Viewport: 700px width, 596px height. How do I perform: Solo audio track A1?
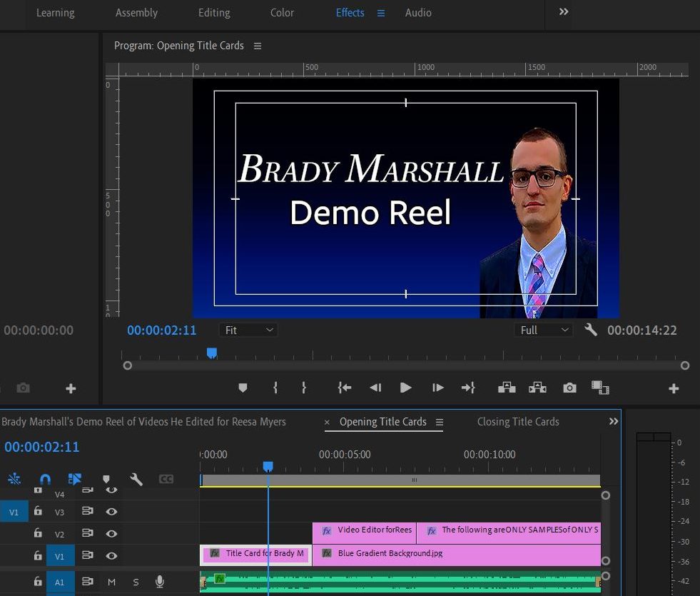click(136, 582)
